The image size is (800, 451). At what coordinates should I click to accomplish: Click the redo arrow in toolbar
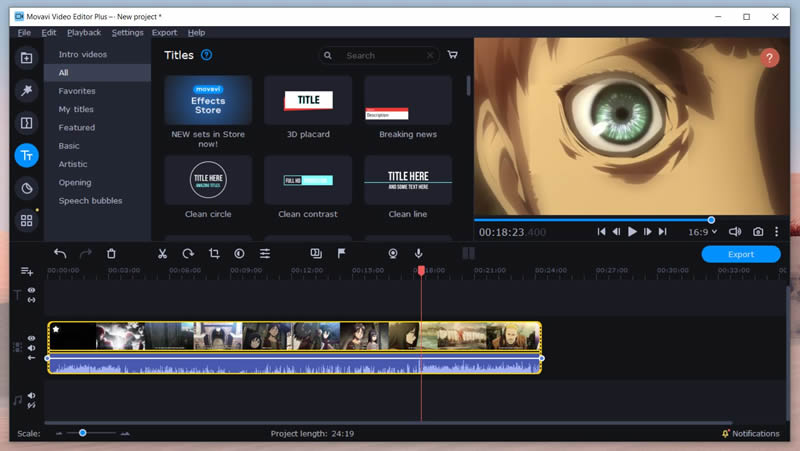coord(86,254)
